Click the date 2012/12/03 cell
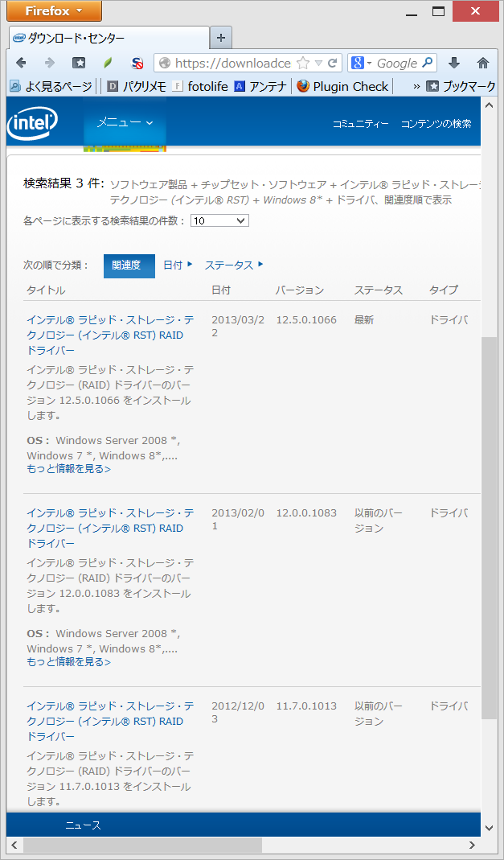The height and width of the screenshot is (860, 504). [x=238, y=713]
